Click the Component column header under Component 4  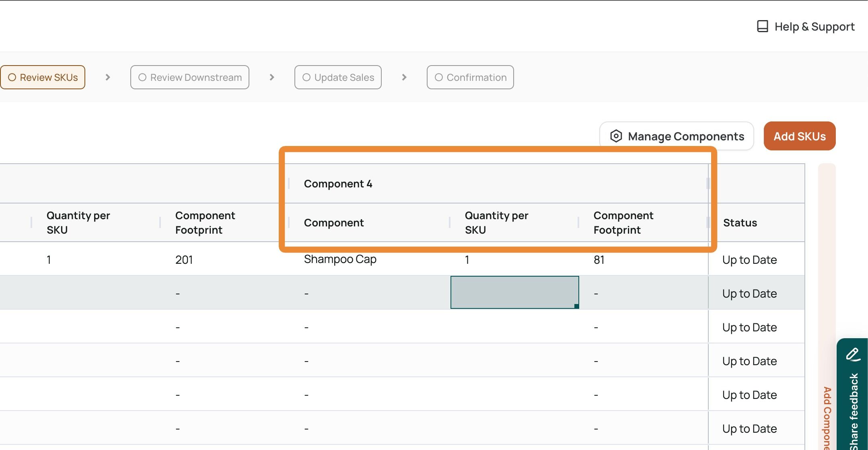tap(369, 223)
